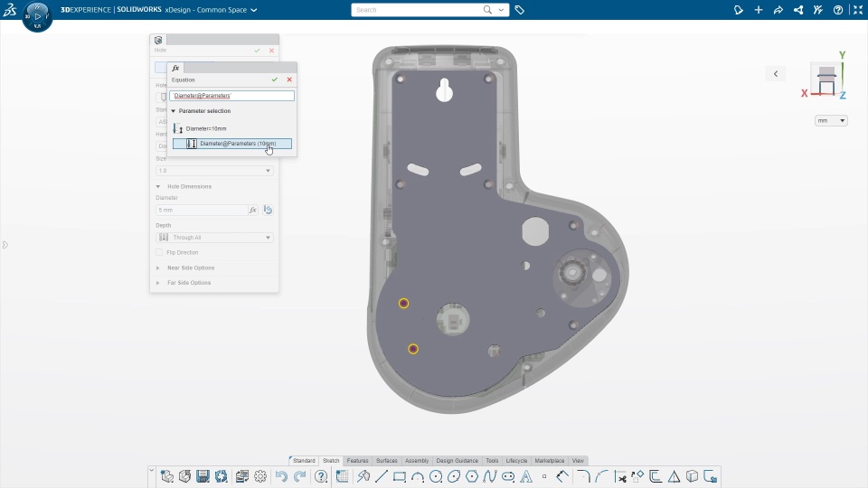Click the sketch grid icon
868x488 pixels.
342,476
